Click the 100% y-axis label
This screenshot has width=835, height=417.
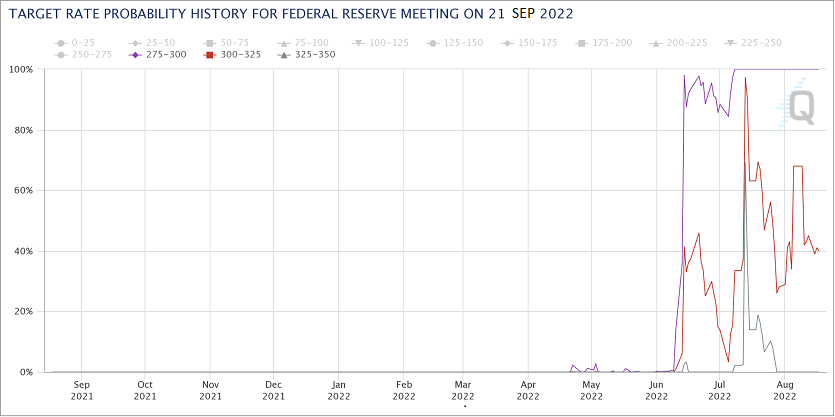coord(23,69)
